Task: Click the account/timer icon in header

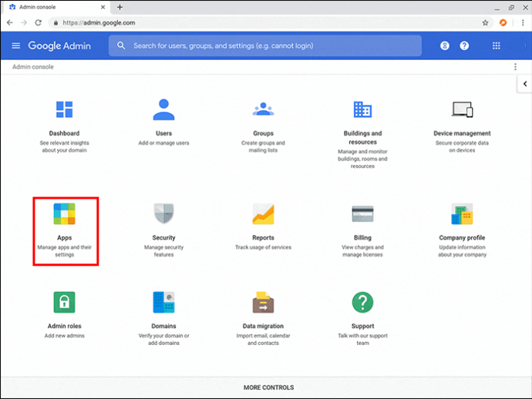Action: point(444,45)
